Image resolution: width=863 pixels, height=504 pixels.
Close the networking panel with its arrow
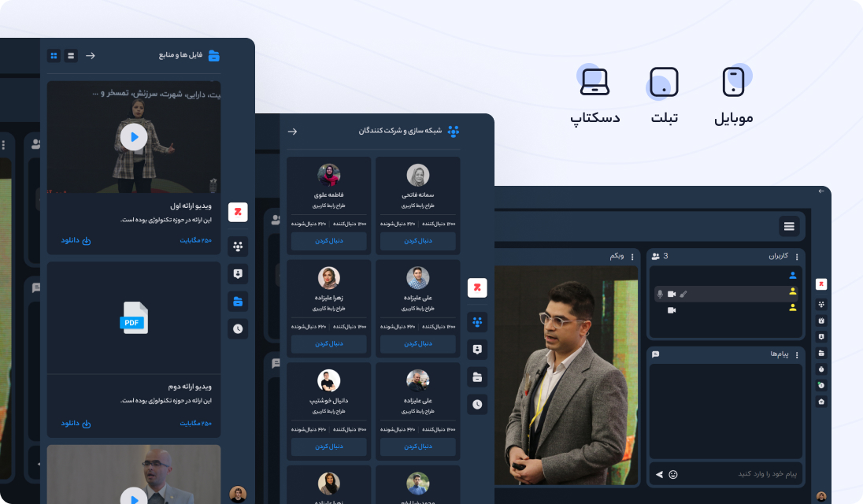[292, 132]
